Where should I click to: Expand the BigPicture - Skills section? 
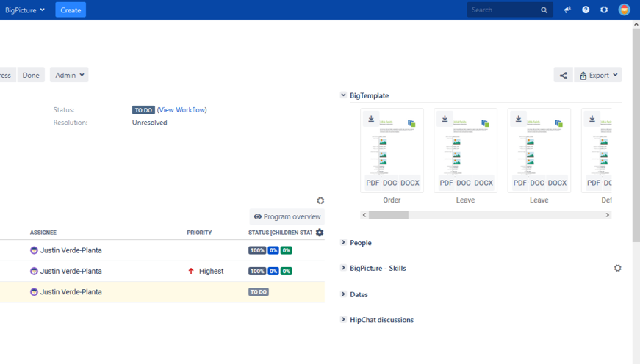343,267
